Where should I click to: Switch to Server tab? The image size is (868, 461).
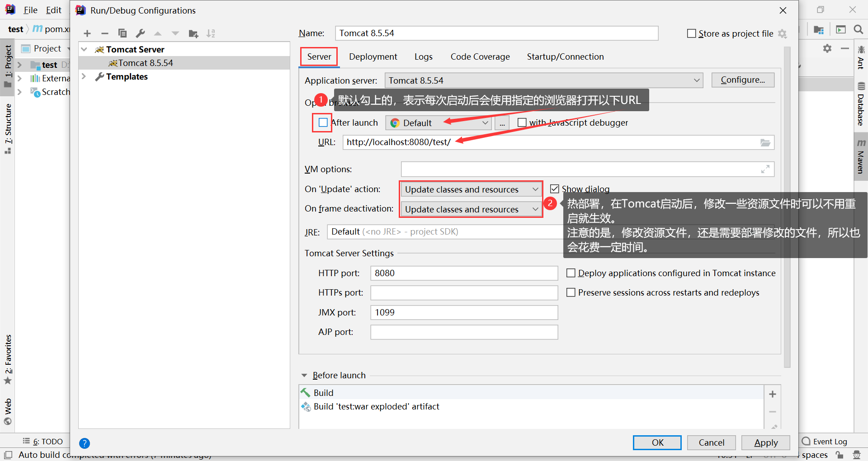(319, 56)
